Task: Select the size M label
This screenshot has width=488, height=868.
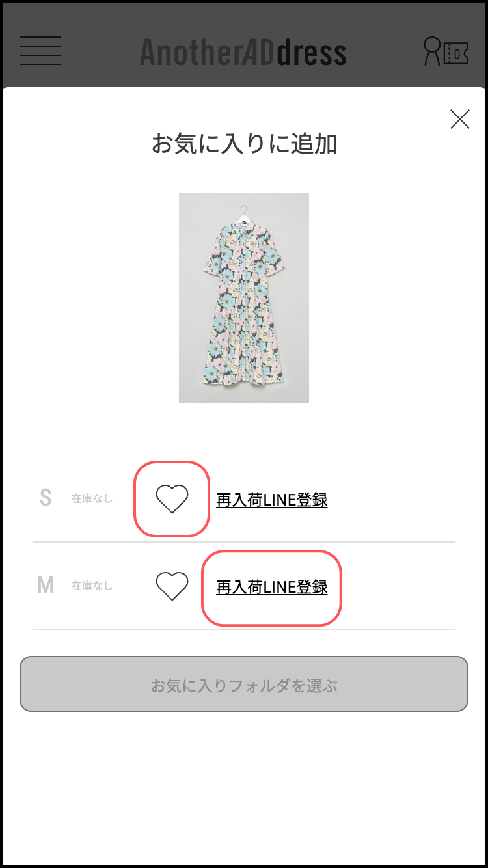Action: (46, 586)
